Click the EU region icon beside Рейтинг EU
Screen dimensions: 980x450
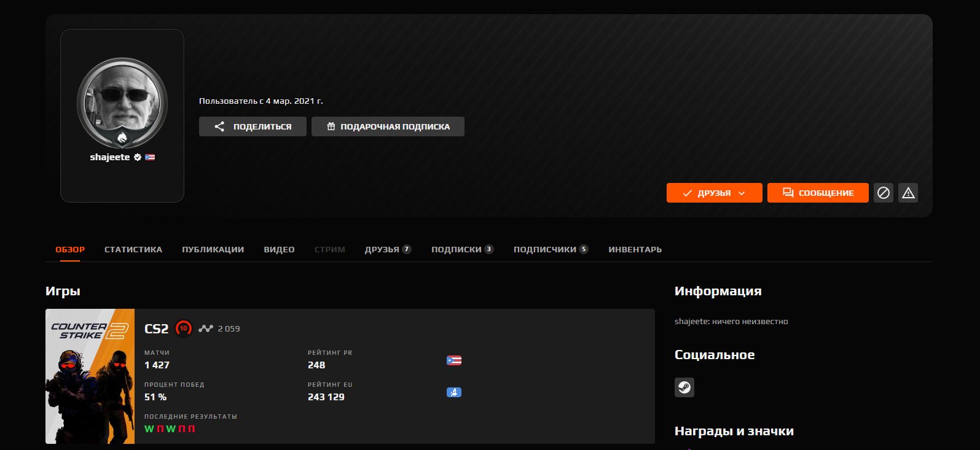pos(454,392)
